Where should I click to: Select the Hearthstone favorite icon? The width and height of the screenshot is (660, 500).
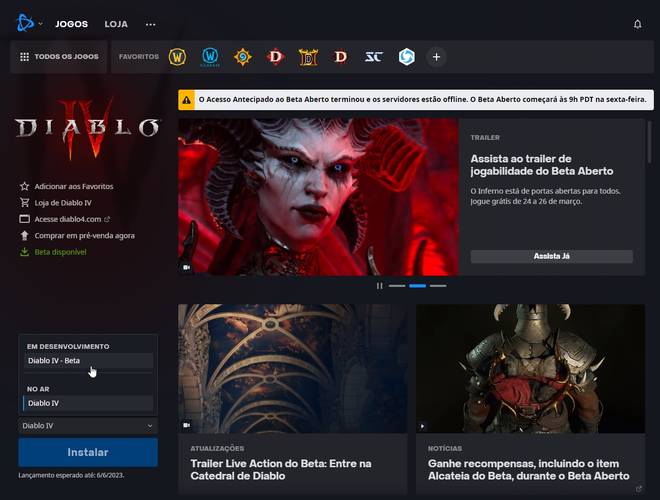tap(243, 57)
